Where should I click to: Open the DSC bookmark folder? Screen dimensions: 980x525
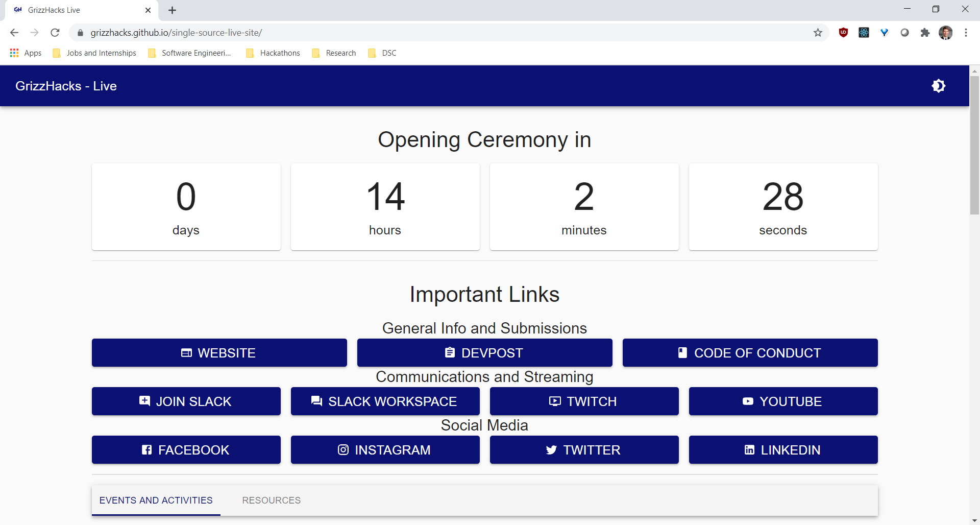(382, 53)
